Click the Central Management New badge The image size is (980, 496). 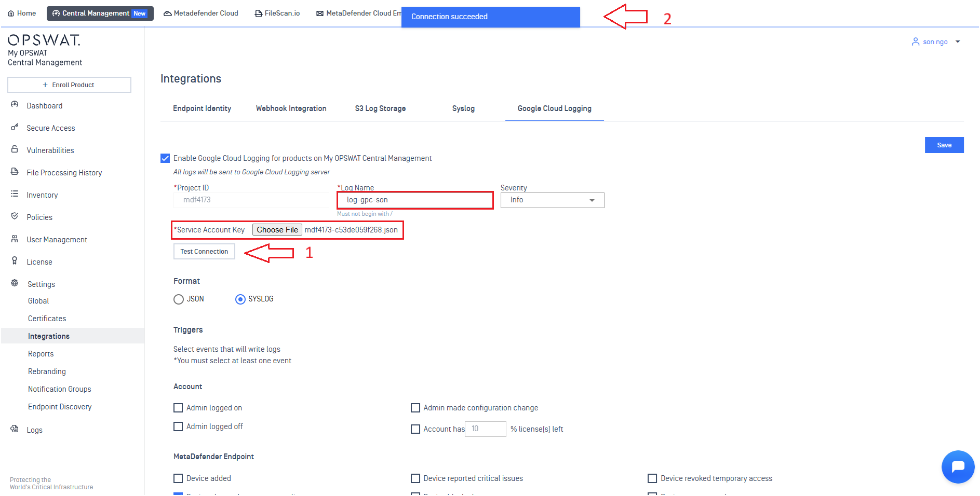click(140, 13)
